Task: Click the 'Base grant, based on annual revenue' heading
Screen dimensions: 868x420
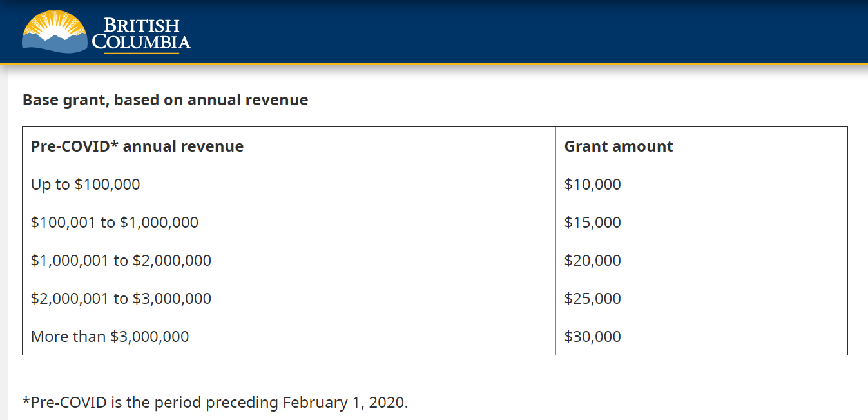Action: (165, 100)
